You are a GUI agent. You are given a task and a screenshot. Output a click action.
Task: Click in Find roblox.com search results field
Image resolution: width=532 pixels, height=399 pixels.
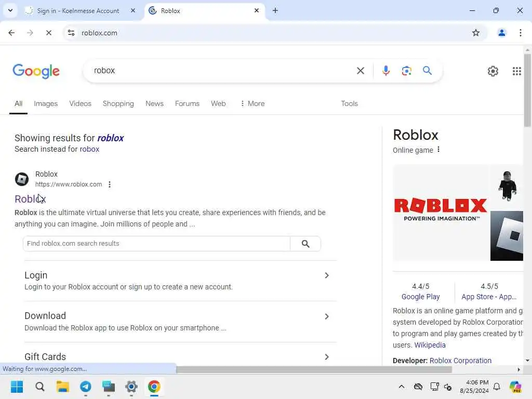pos(157,244)
